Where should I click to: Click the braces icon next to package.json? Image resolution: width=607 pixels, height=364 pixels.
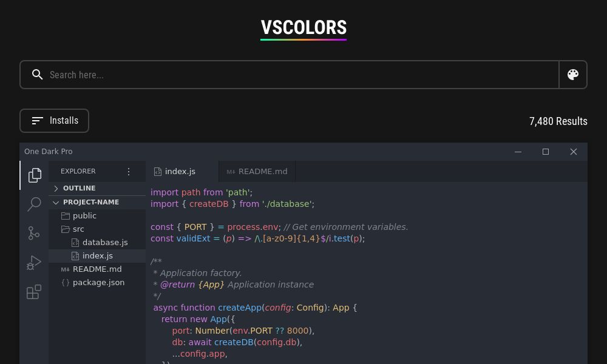coord(66,282)
